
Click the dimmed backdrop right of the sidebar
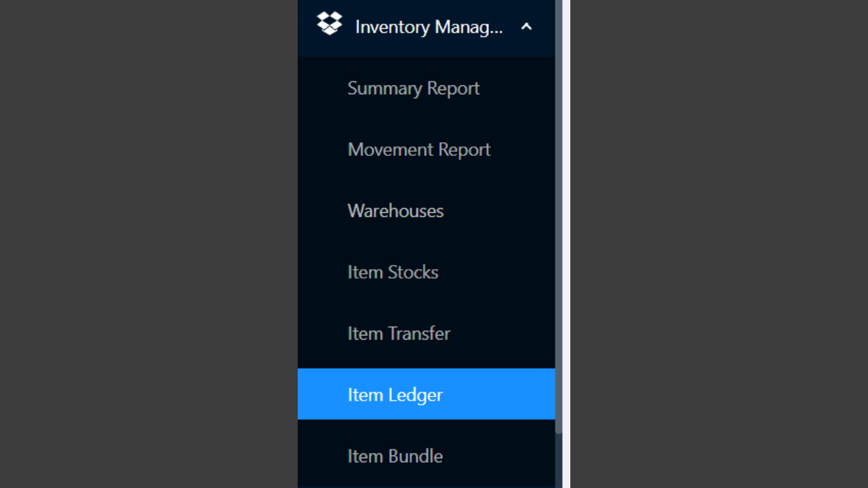[719, 244]
